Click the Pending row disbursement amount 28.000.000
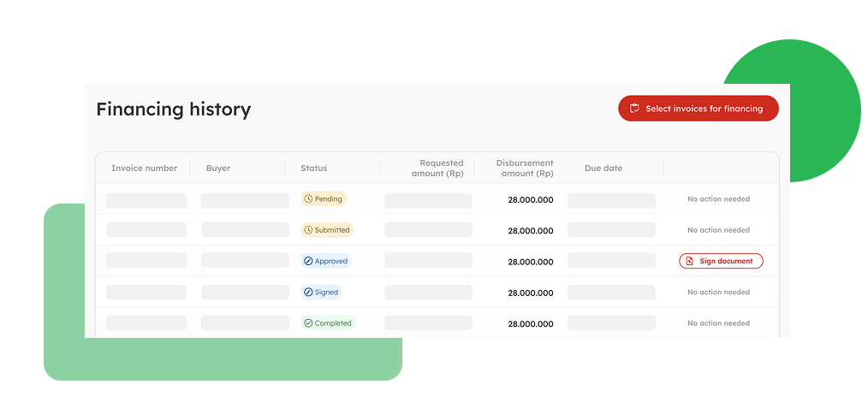The width and height of the screenshot is (868, 414). 530,200
